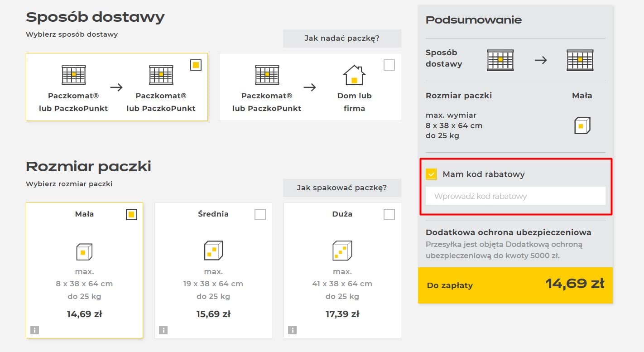
Task: Select the Duża package cube icon
Action: 341,250
